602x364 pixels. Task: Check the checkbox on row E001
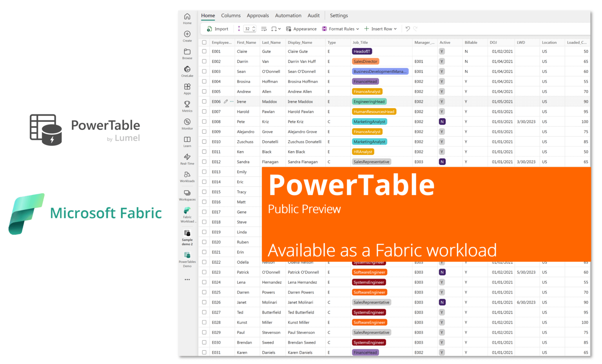pos(204,51)
